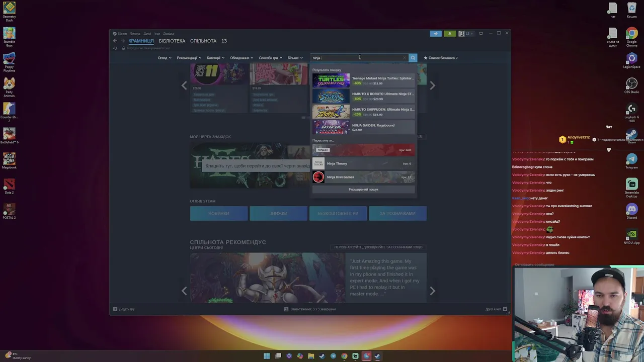
Task: Reload the store page with the refresh icon
Action: (115, 48)
